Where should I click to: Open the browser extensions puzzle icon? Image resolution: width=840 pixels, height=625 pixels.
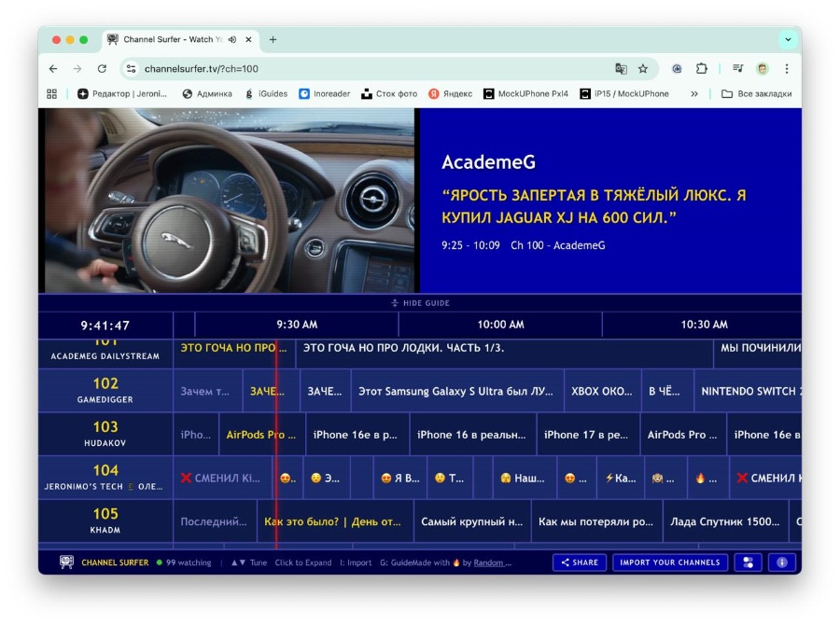pyautogui.click(x=702, y=69)
